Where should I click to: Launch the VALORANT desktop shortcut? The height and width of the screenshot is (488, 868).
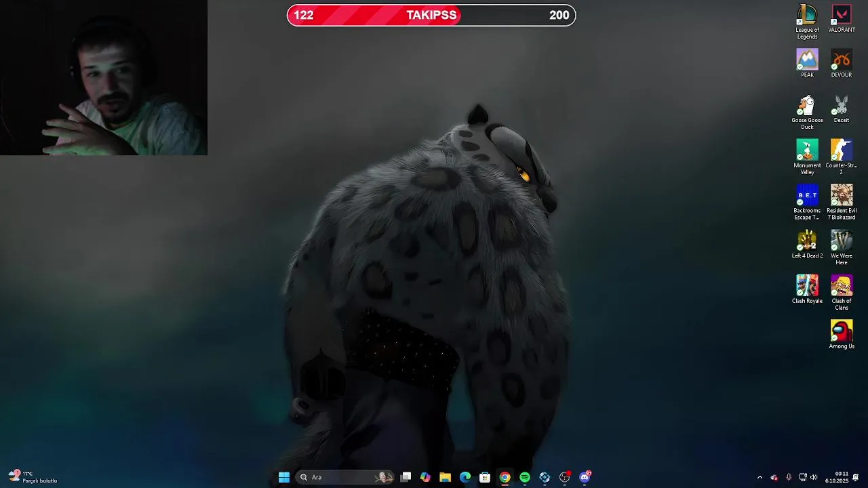point(842,18)
